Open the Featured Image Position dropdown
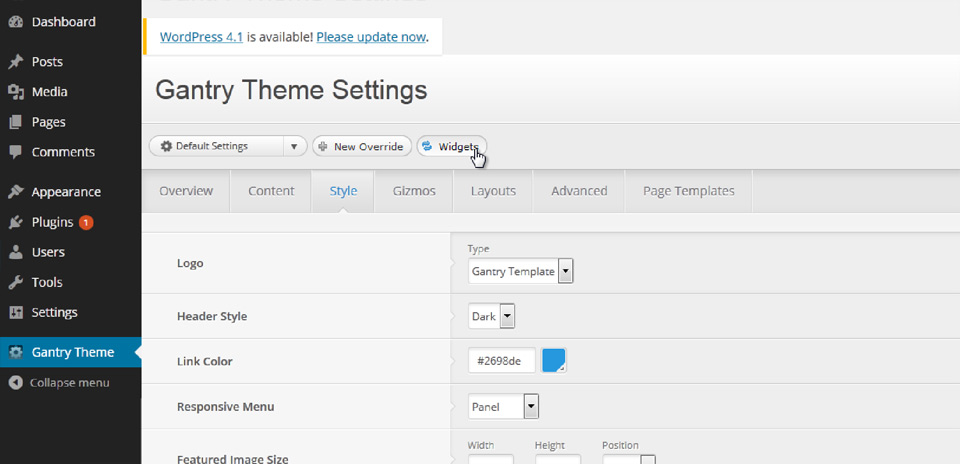This screenshot has width=960, height=464. coord(629,459)
